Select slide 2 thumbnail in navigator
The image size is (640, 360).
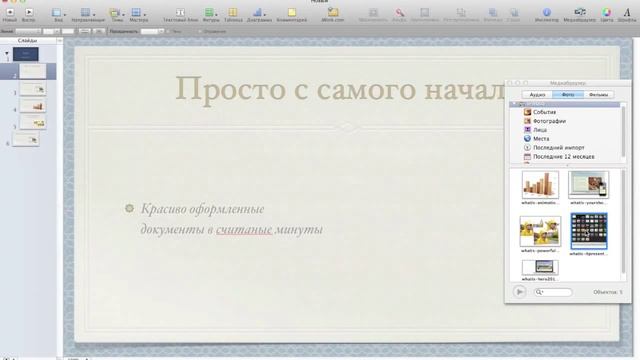tap(33, 71)
